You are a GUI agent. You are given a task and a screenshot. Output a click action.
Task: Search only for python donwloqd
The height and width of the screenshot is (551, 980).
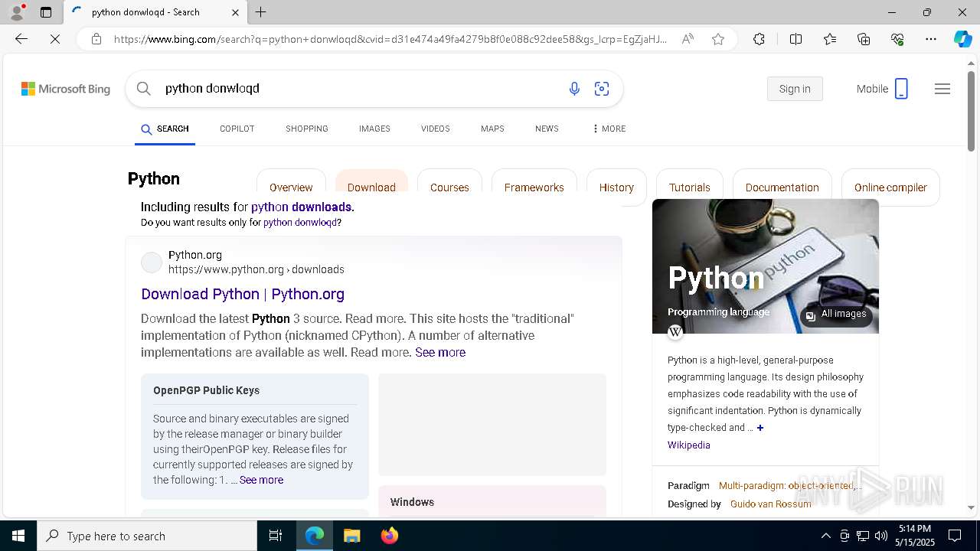[300, 223]
